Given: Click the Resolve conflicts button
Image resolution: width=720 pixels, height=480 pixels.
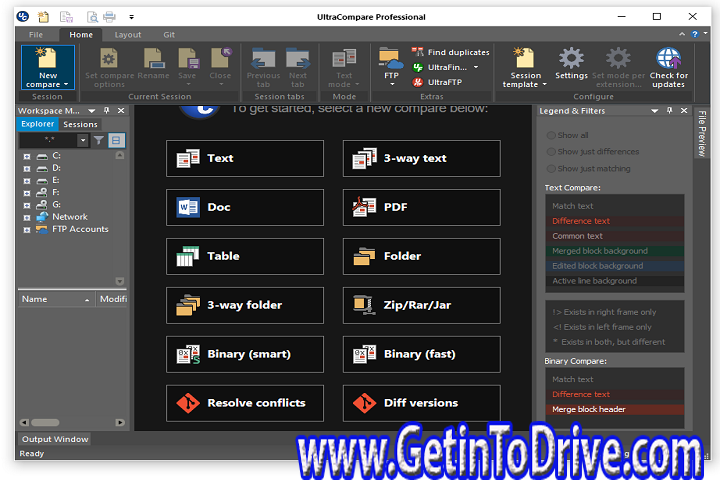Looking at the screenshot, I should coord(245,403).
